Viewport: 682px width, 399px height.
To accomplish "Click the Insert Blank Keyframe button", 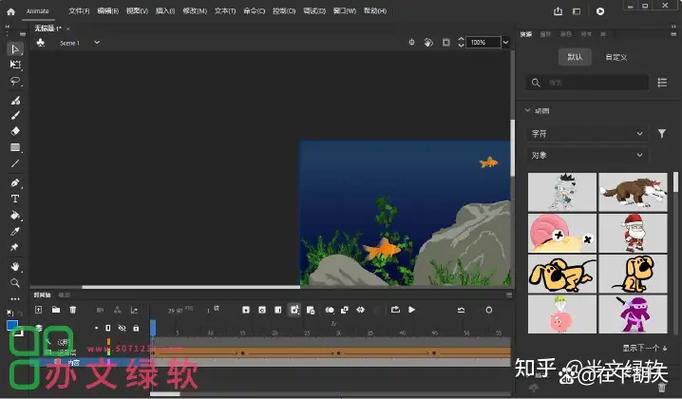I will coord(262,310).
